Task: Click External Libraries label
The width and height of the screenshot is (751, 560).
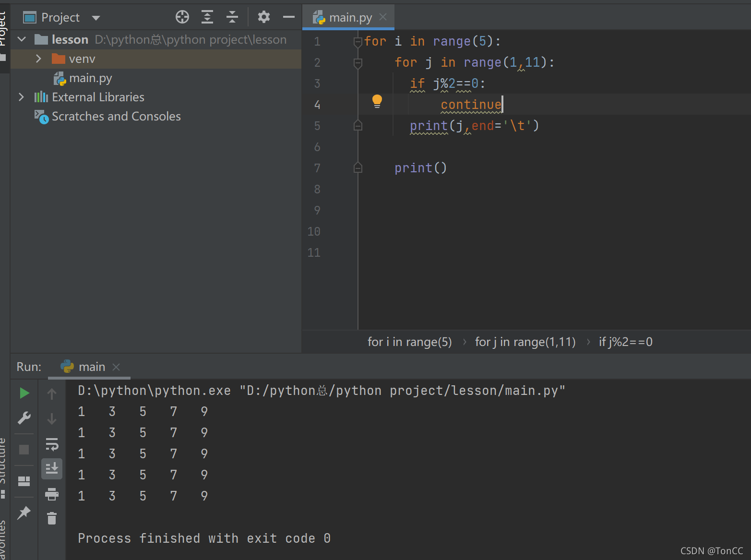Action: coord(98,97)
